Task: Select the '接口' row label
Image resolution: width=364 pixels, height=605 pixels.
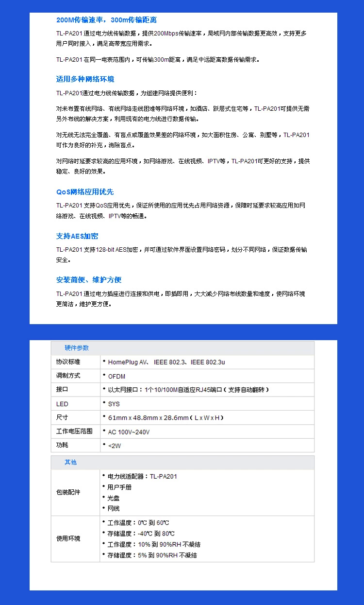Action: pyautogui.click(x=62, y=390)
